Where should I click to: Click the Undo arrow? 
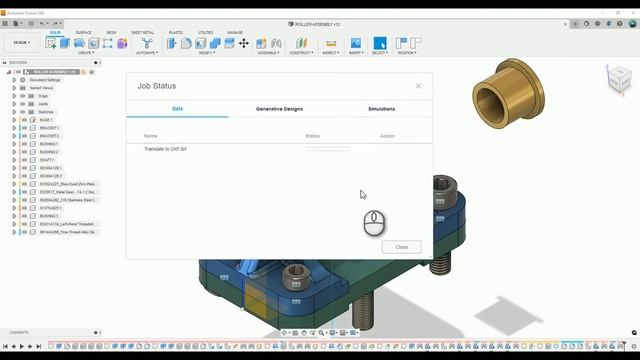42,24
